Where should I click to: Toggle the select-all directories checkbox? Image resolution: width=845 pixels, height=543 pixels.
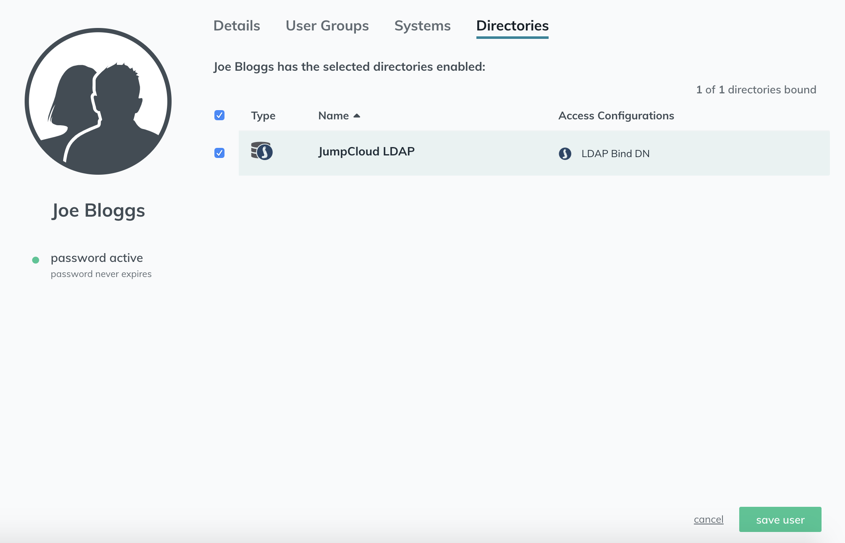pyautogui.click(x=219, y=115)
